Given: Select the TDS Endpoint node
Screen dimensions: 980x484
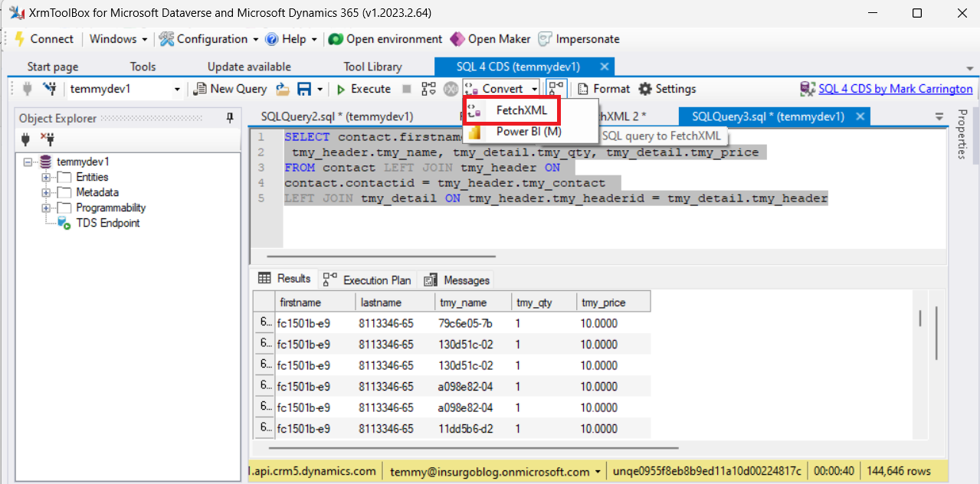Looking at the screenshot, I should [108, 223].
